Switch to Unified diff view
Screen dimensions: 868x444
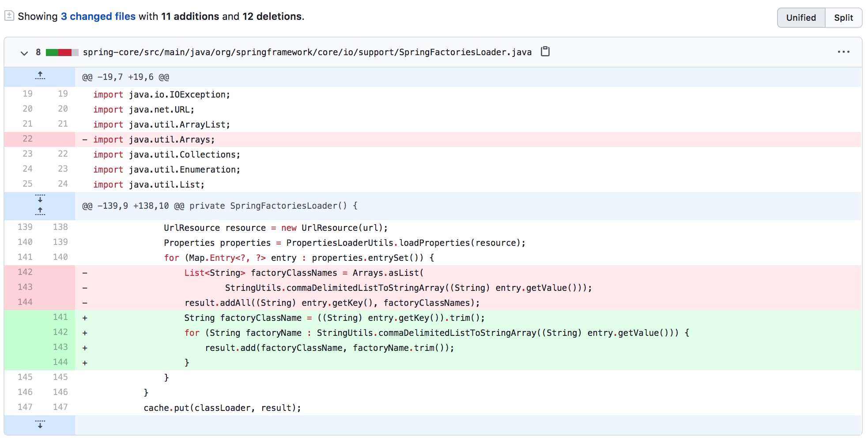pos(800,18)
